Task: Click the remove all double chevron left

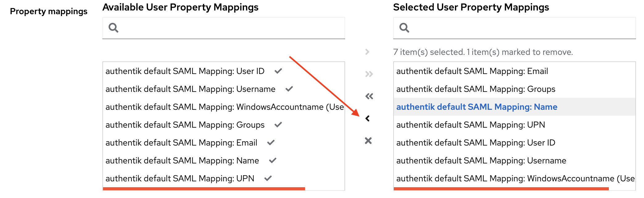Action: coord(369,96)
